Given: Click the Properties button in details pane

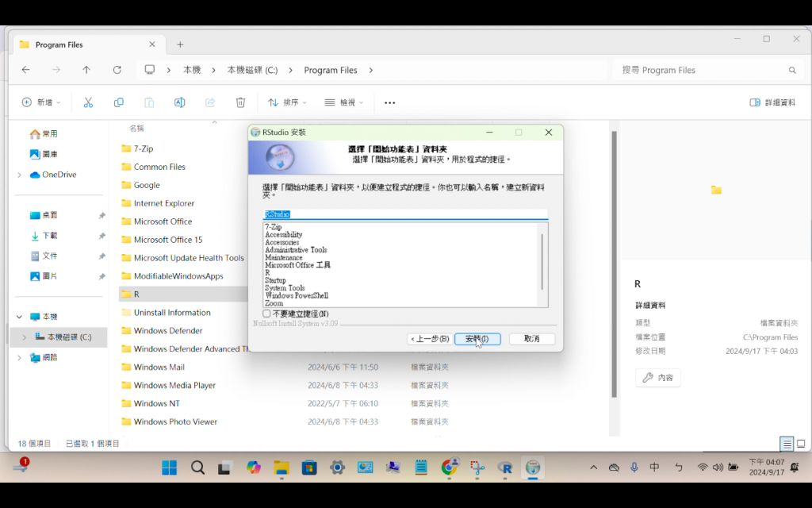Looking at the screenshot, I should pyautogui.click(x=657, y=378).
